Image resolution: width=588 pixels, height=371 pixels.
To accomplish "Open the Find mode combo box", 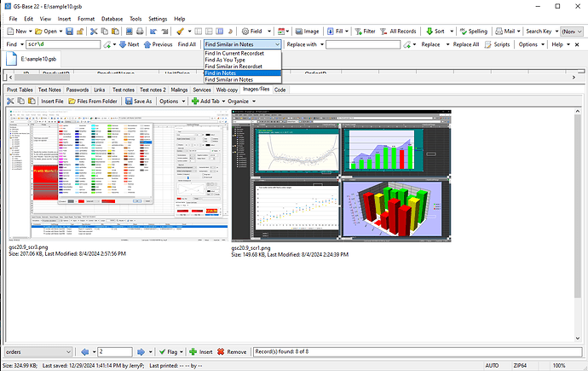I will click(243, 44).
